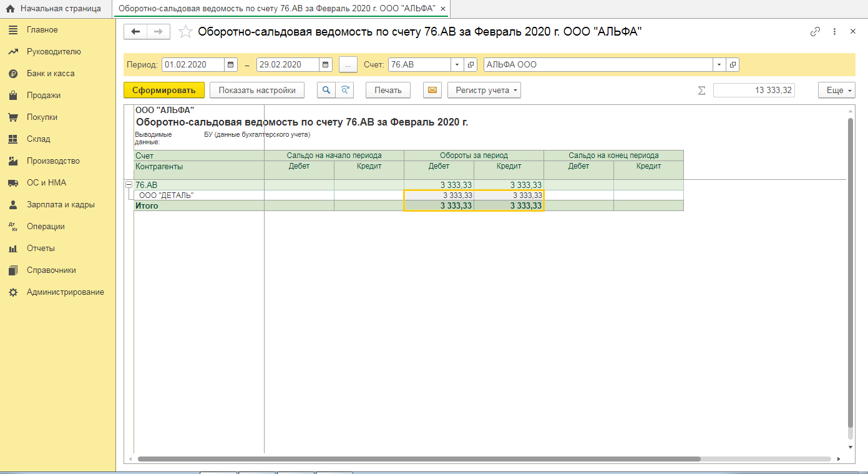Expand the account 76.АВ dropdown list
This screenshot has height=474, width=868.
(457, 64)
